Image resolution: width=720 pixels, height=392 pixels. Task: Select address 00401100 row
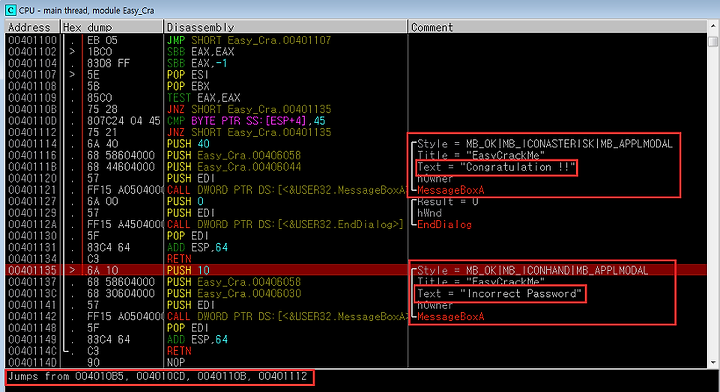(356, 40)
